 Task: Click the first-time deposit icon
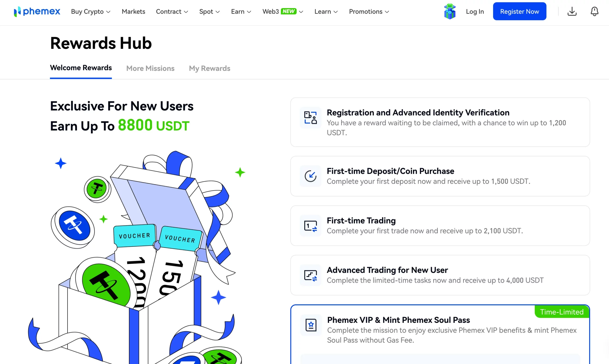[x=310, y=175]
